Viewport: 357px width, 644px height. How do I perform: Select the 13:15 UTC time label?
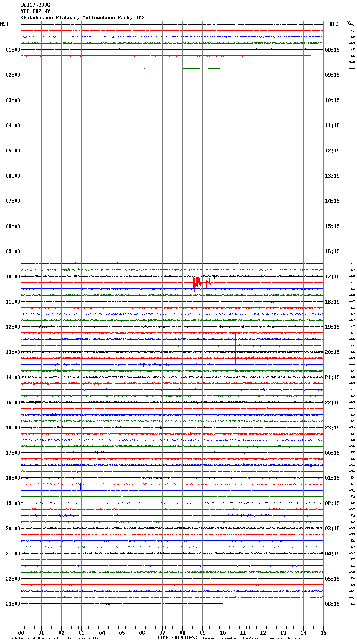(332, 176)
